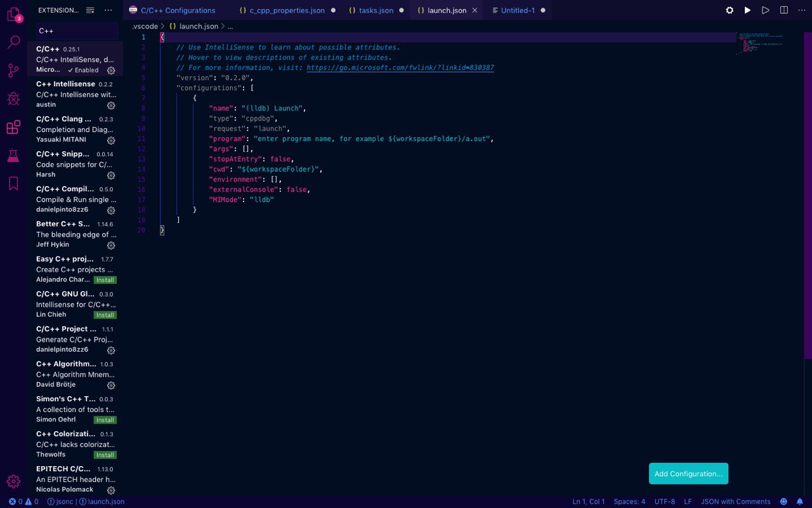The width and height of the screenshot is (812, 508).
Task: Split the editor to the right
Action: 784,10
